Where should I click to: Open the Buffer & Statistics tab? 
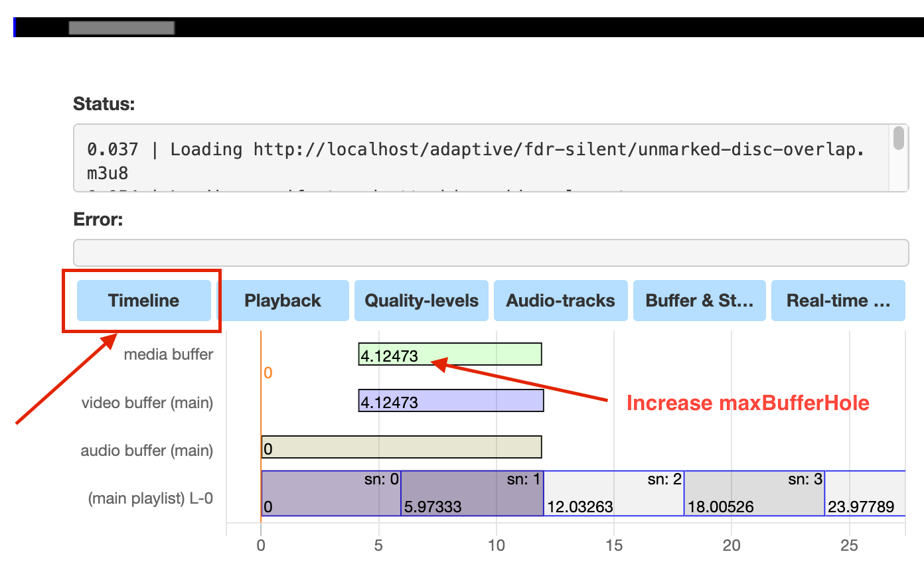[x=699, y=300]
